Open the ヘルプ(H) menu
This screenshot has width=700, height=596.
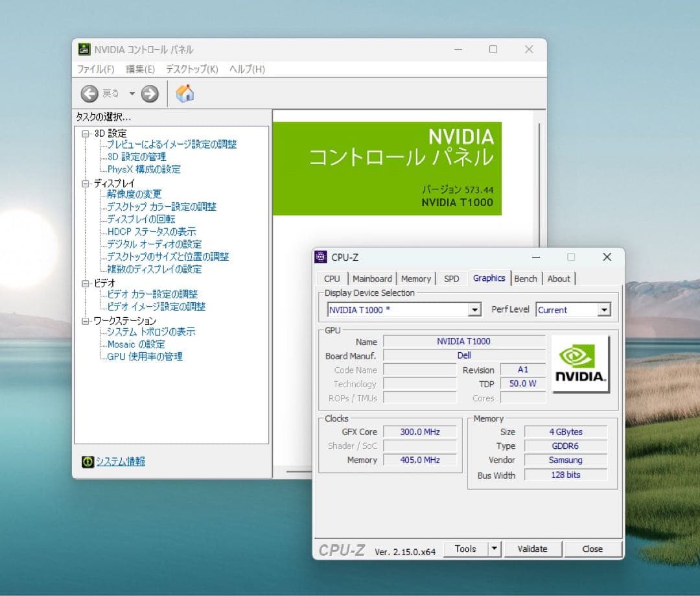click(247, 69)
